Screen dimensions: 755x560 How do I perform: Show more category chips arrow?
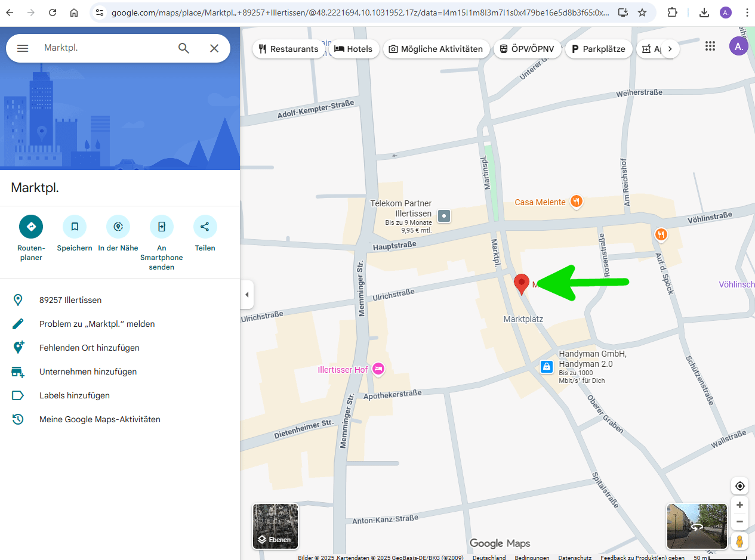coord(670,49)
